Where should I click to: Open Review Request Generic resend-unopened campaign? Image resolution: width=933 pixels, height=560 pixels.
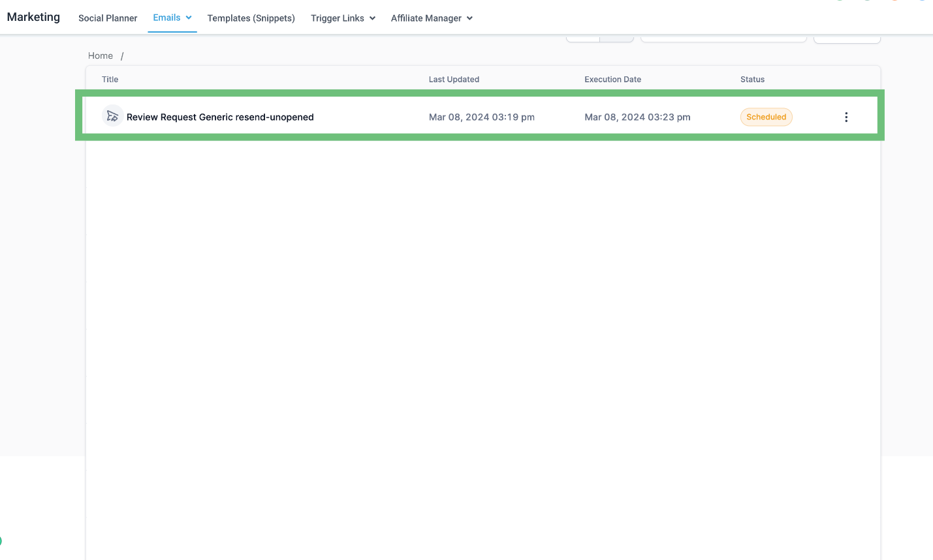[220, 117]
